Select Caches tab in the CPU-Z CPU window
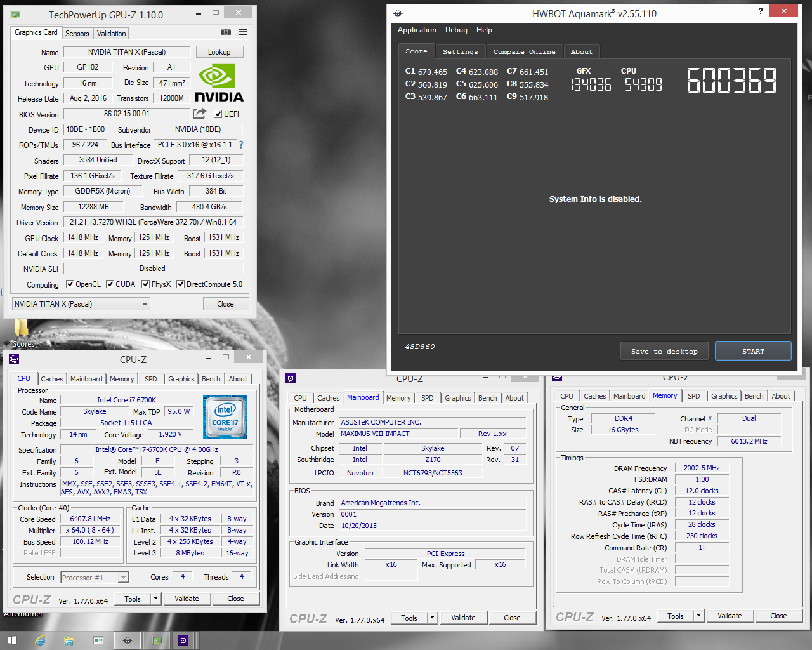812x650 pixels. coord(52,379)
